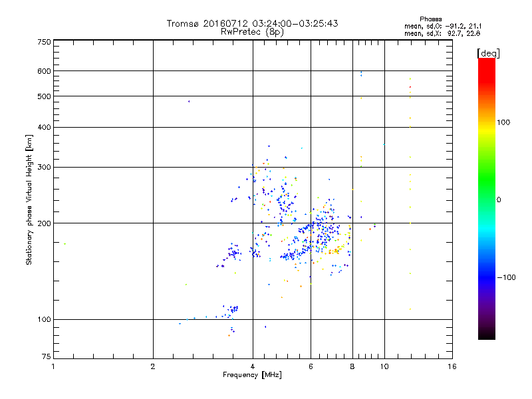Pick the green zero-degree colorbar region

[487, 199]
